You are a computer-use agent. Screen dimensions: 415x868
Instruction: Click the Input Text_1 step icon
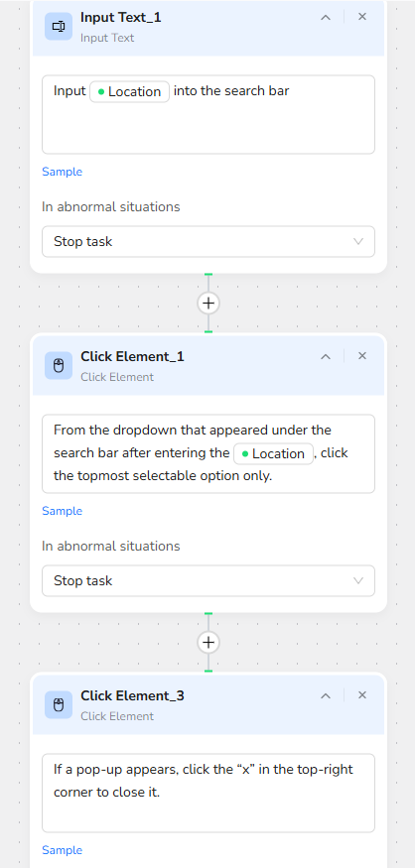59,27
